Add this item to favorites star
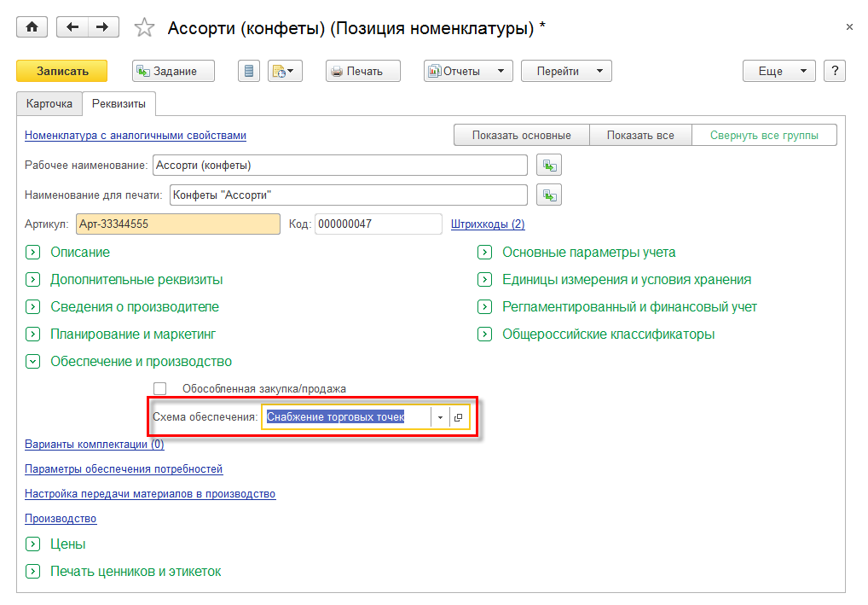This screenshot has width=868, height=605. [x=145, y=28]
